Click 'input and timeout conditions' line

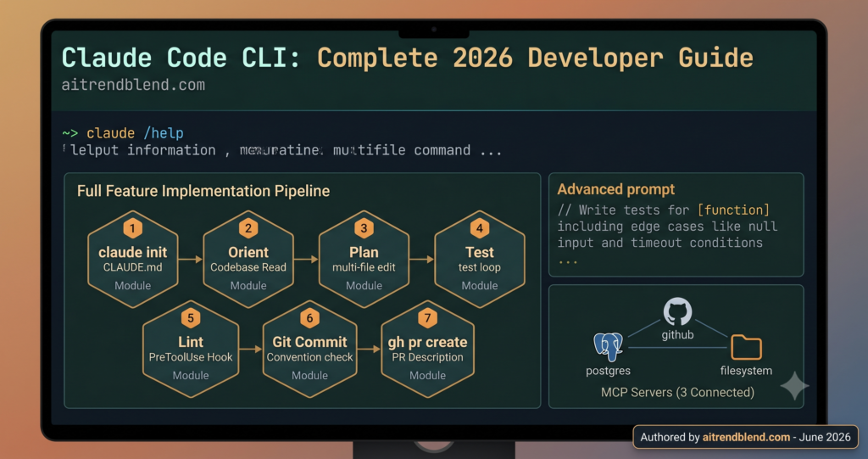pos(659,243)
